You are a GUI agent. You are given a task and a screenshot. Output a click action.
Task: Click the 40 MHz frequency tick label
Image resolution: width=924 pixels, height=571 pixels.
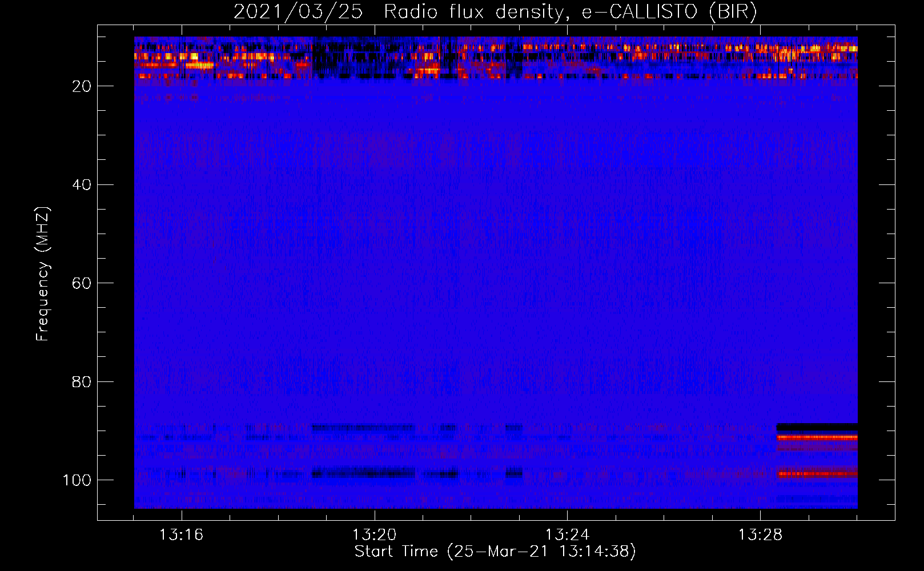coord(82,185)
